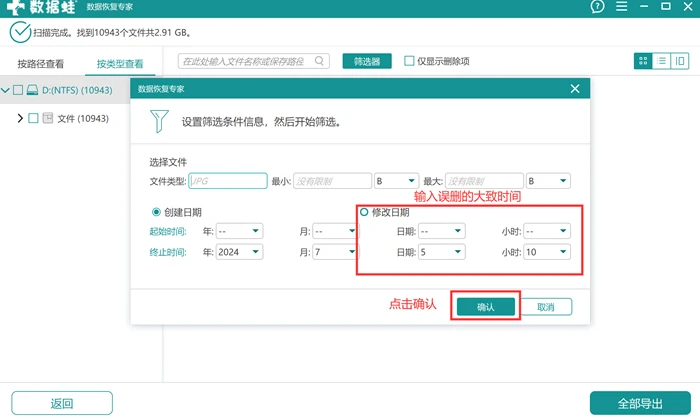Open the help question mark icon

tap(597, 6)
